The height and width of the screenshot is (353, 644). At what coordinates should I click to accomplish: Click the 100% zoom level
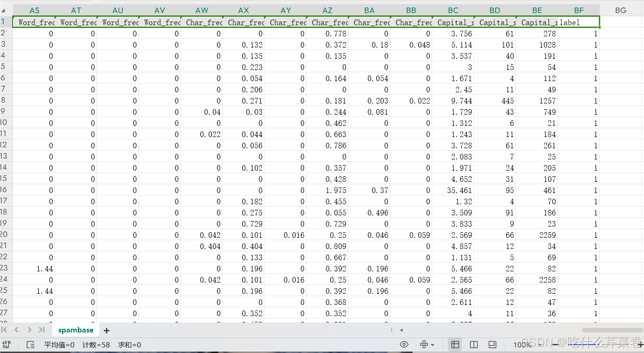[x=522, y=345]
